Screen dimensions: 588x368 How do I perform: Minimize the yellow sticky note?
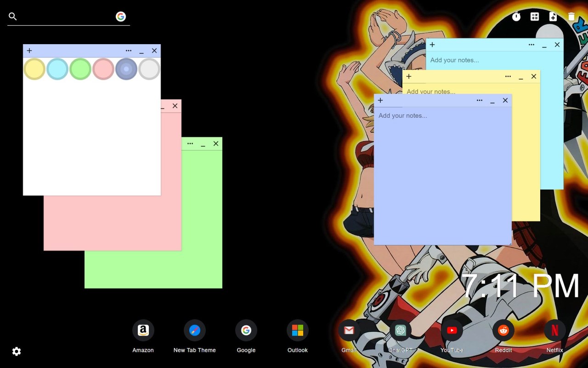521,77
